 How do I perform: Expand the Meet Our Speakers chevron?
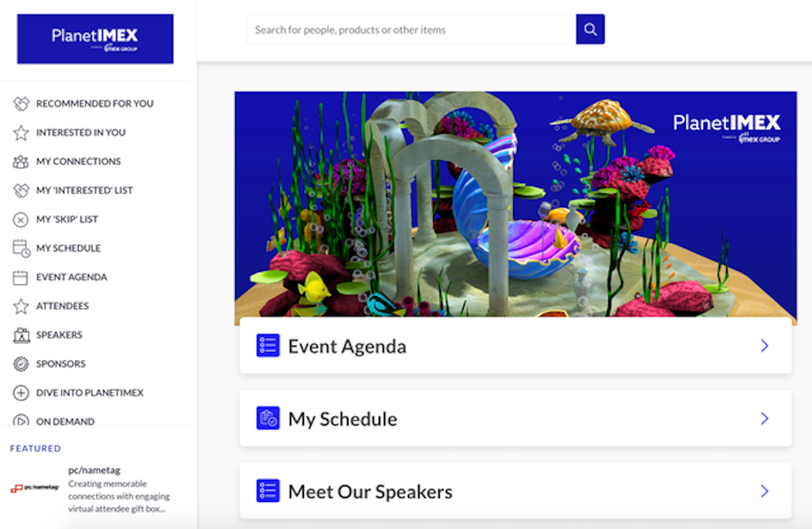click(x=765, y=491)
